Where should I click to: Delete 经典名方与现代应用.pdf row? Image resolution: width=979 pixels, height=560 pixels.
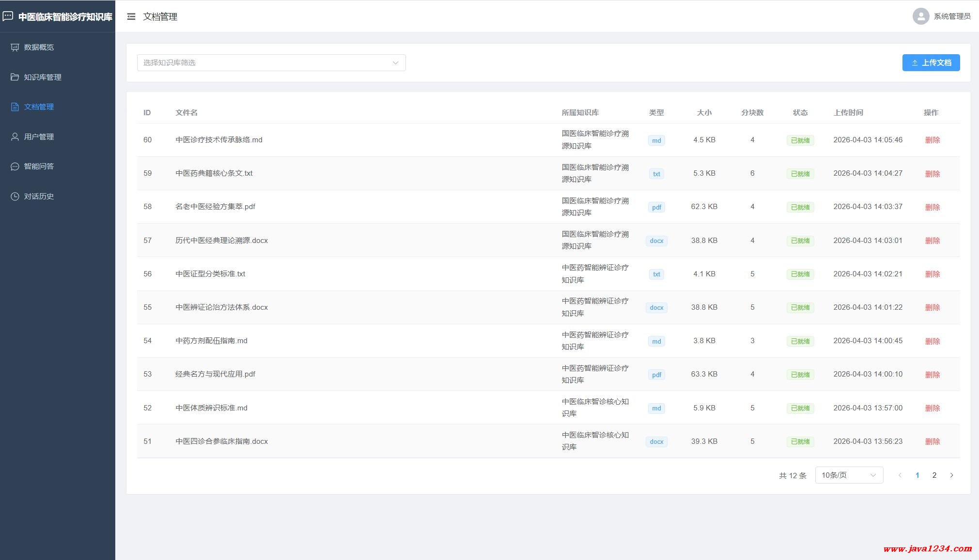pos(932,375)
